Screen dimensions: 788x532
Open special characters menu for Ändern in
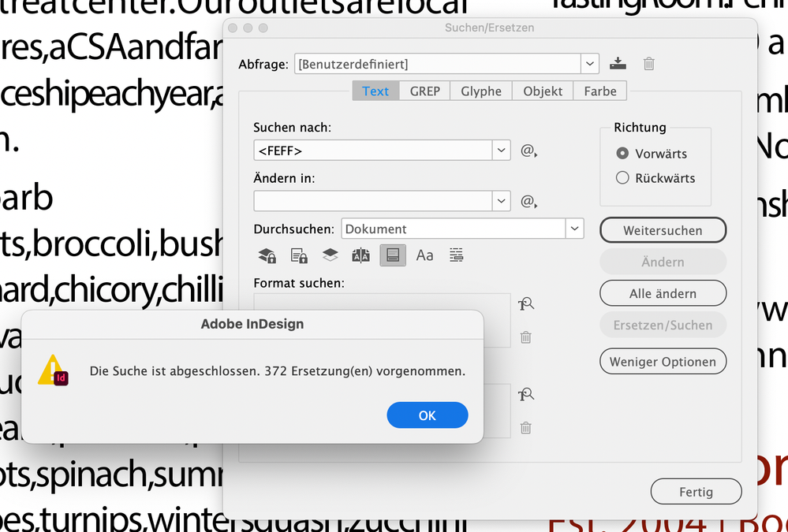point(528,202)
